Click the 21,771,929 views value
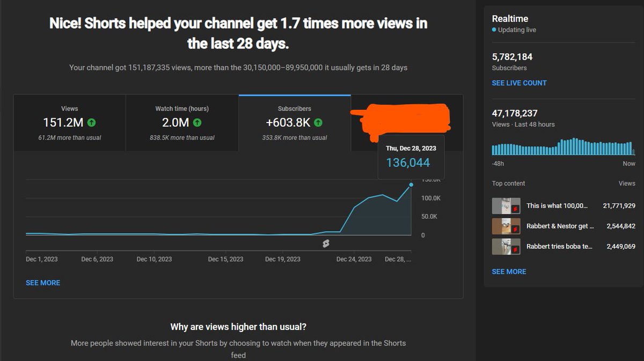Image resolution: width=644 pixels, height=361 pixels. click(619, 206)
